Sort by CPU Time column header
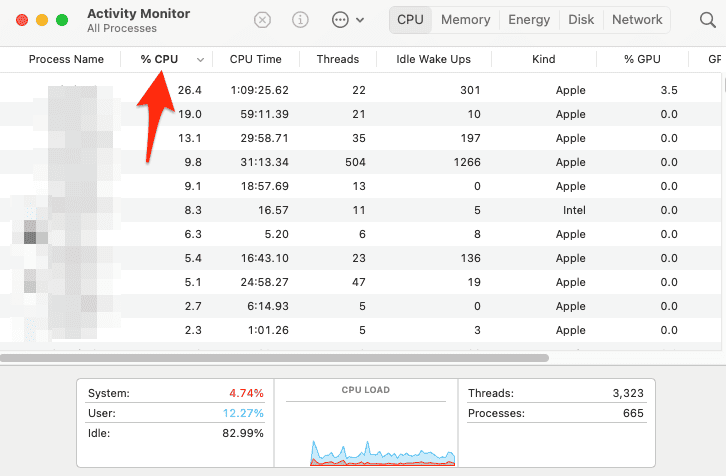Viewport: 726px width, 476px height. (256, 60)
